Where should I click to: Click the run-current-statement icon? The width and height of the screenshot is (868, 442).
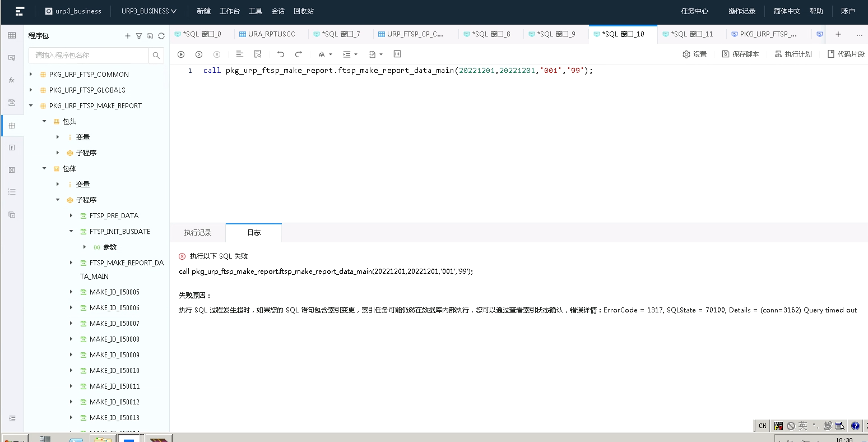pyautogui.click(x=199, y=54)
